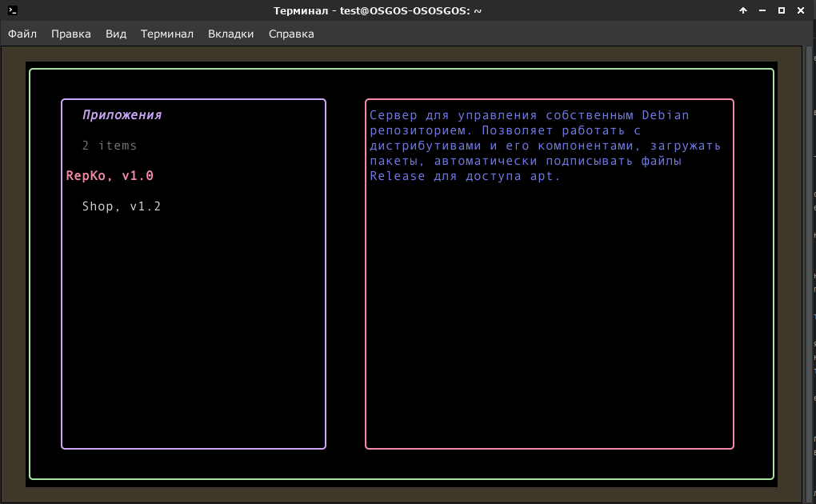This screenshot has width=816, height=504.
Task: Select the RepKo, v1.0 list entry
Action: point(110,176)
